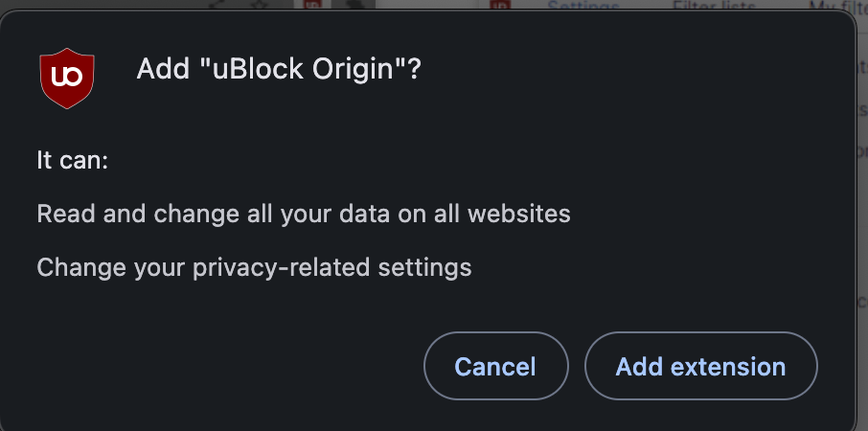Click the uBlock icon in the browser toolbar

[311, 5]
